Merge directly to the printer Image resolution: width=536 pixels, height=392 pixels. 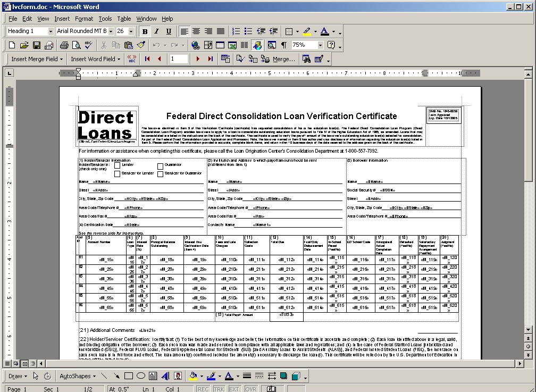point(265,59)
